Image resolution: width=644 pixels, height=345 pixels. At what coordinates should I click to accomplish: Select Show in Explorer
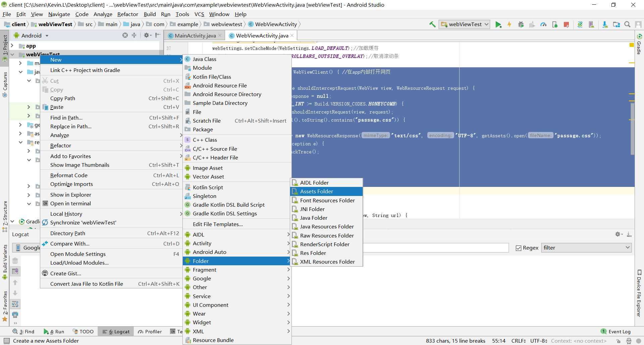coord(111,195)
